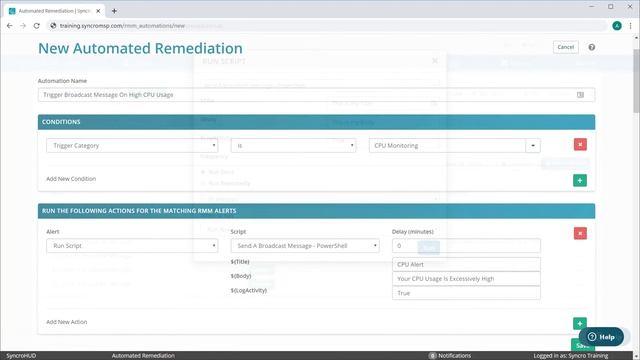Edit the Automation Name field
640x360 pixels.
click(x=316, y=95)
